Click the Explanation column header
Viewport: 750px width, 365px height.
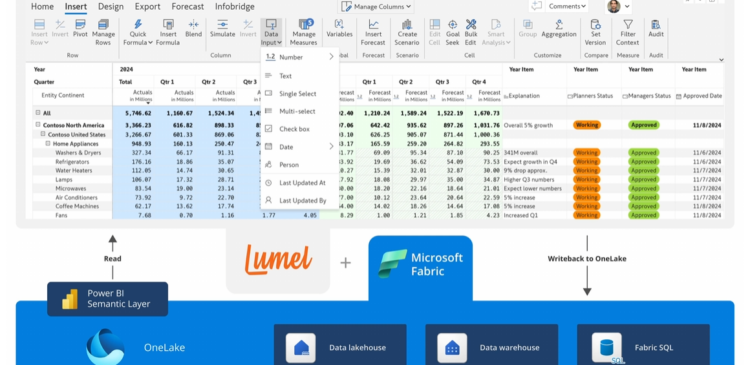(524, 96)
